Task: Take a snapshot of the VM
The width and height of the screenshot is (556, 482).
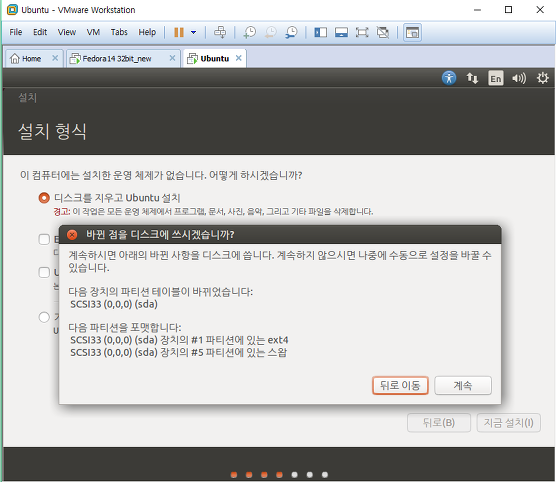Action: click(x=250, y=33)
